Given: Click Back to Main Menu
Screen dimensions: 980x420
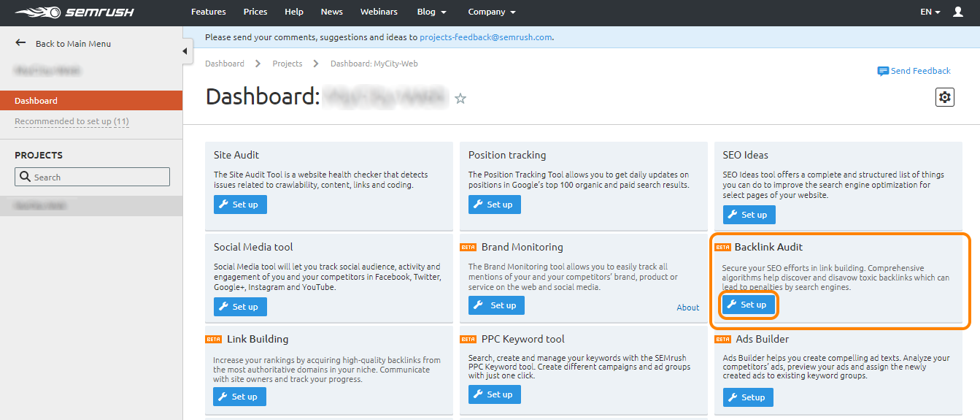Looking at the screenshot, I should (x=73, y=44).
